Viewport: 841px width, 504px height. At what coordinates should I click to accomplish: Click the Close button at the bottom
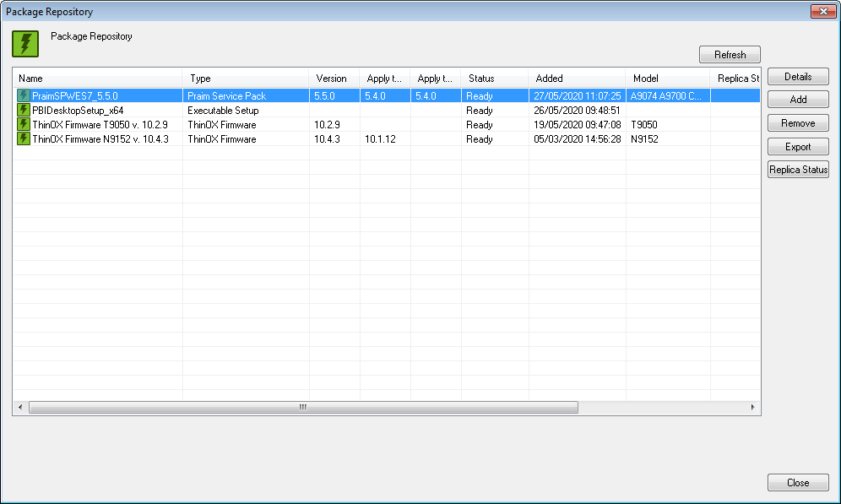(798, 483)
